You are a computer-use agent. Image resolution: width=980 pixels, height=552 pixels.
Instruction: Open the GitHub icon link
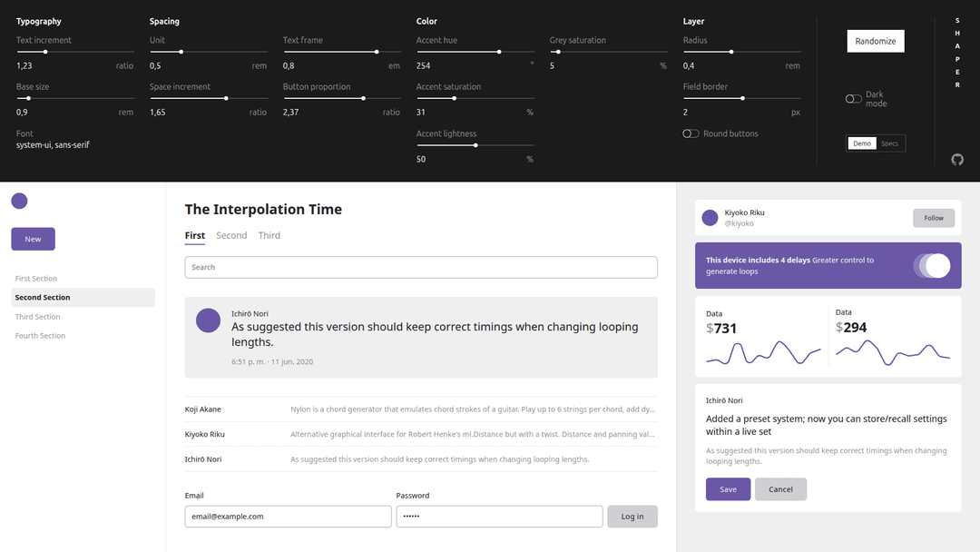(x=956, y=160)
